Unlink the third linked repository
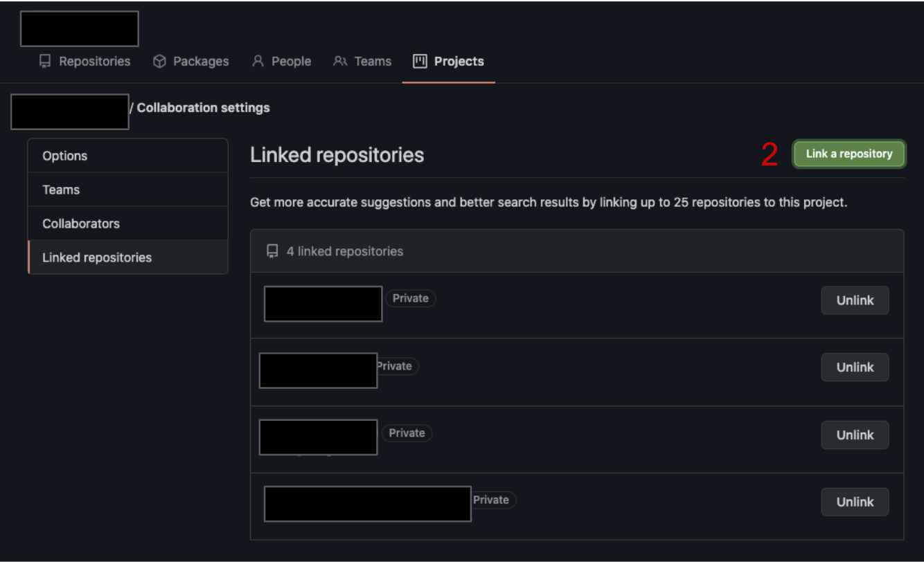Image resolution: width=924 pixels, height=562 pixels. [855, 435]
